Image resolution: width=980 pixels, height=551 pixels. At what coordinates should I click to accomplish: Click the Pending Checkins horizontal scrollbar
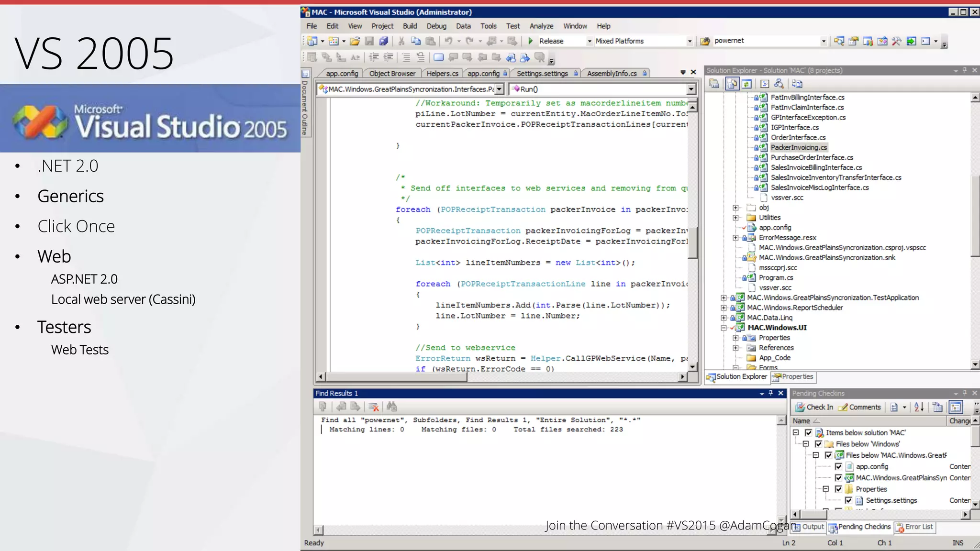pyautogui.click(x=880, y=515)
